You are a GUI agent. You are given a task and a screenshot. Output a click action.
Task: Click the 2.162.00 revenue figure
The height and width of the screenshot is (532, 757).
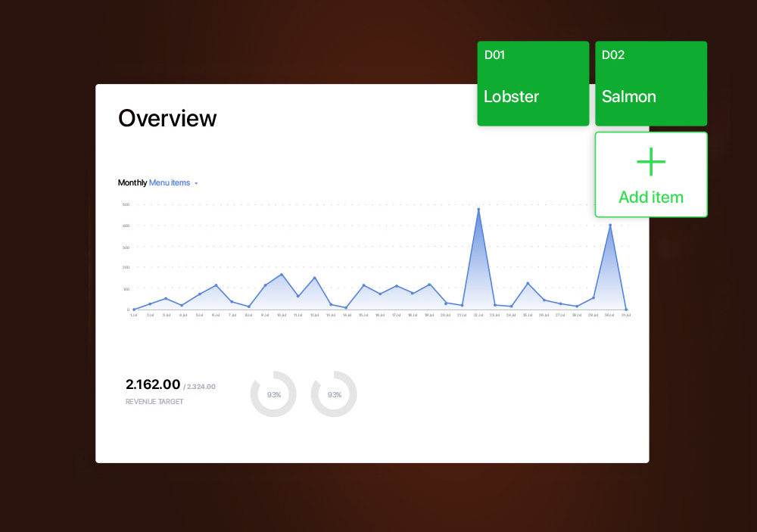(153, 385)
